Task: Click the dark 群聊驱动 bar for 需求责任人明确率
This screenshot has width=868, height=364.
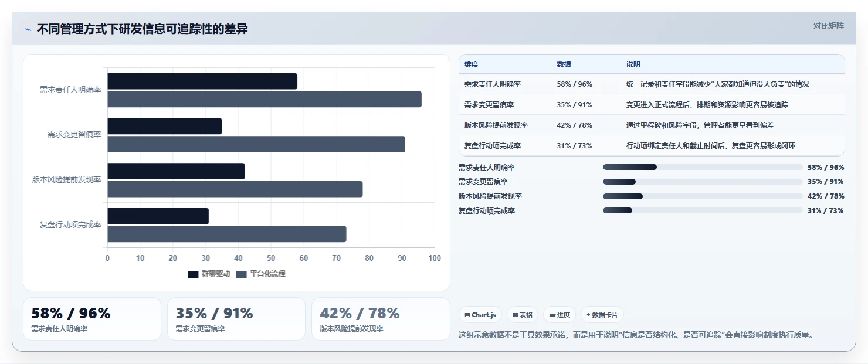Action: 202,81
